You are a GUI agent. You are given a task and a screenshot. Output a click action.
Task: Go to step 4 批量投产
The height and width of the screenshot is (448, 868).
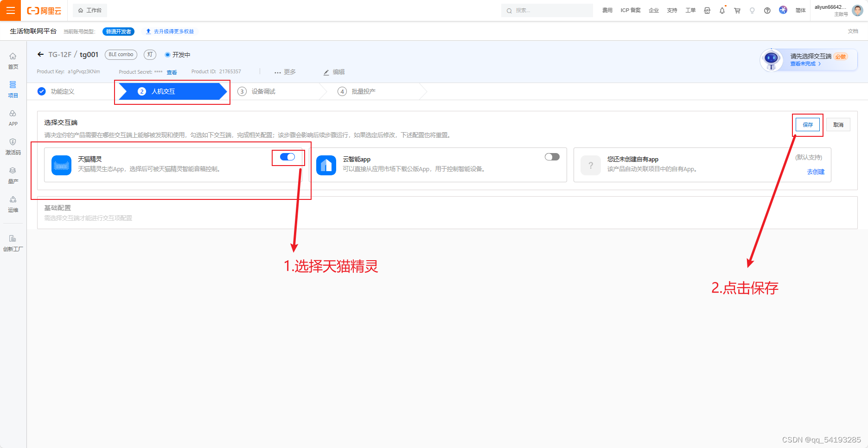357,91
